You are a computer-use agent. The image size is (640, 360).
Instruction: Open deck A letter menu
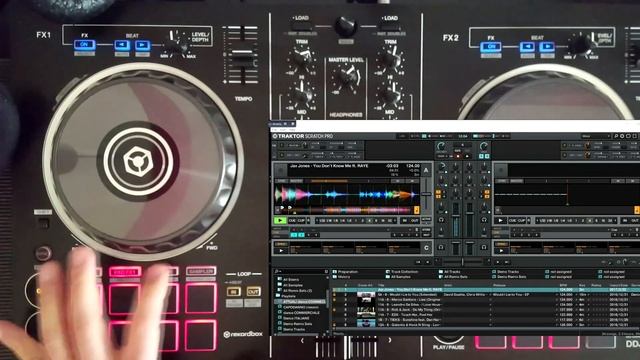(426, 171)
